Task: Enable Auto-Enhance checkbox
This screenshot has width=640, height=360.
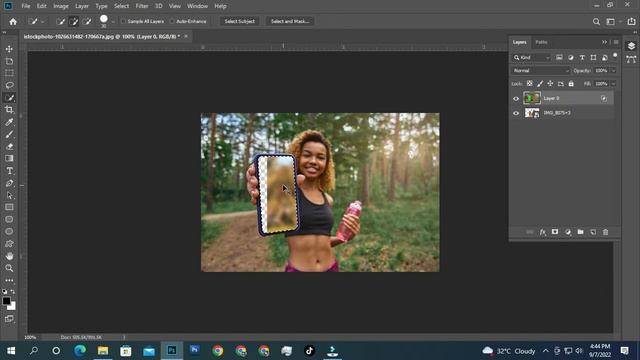Action: click(x=172, y=21)
